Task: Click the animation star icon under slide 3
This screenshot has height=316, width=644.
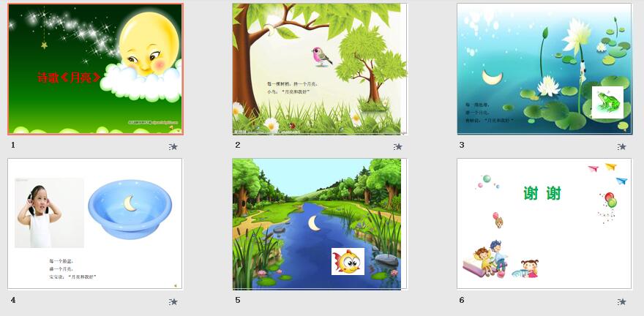Action: [622, 146]
